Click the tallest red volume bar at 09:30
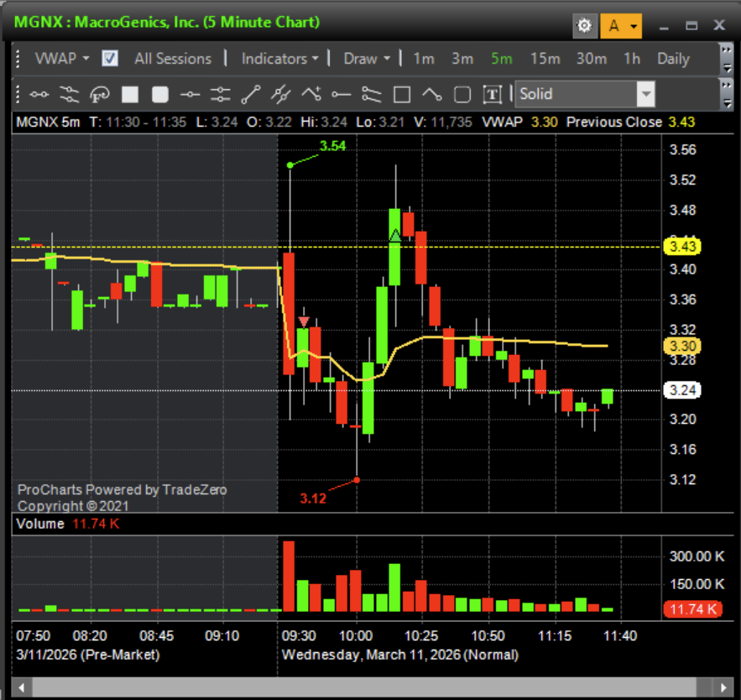Viewport: 741px width, 700px height. coord(289,576)
